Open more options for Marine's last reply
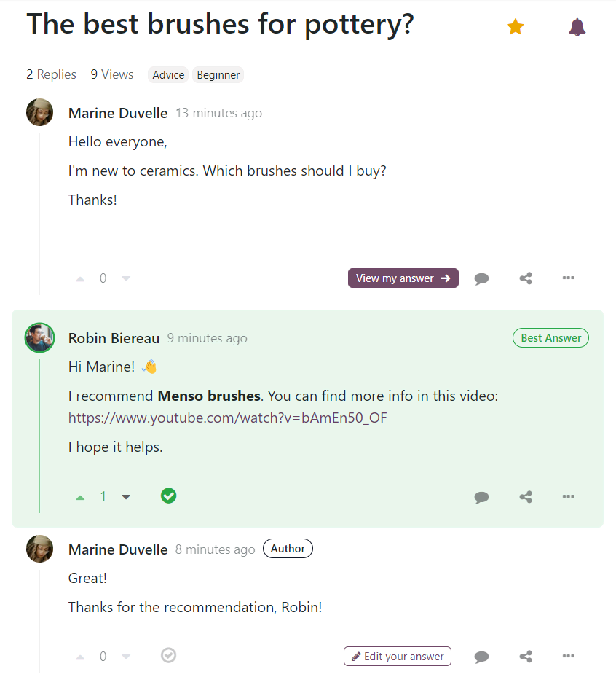 pos(569,656)
